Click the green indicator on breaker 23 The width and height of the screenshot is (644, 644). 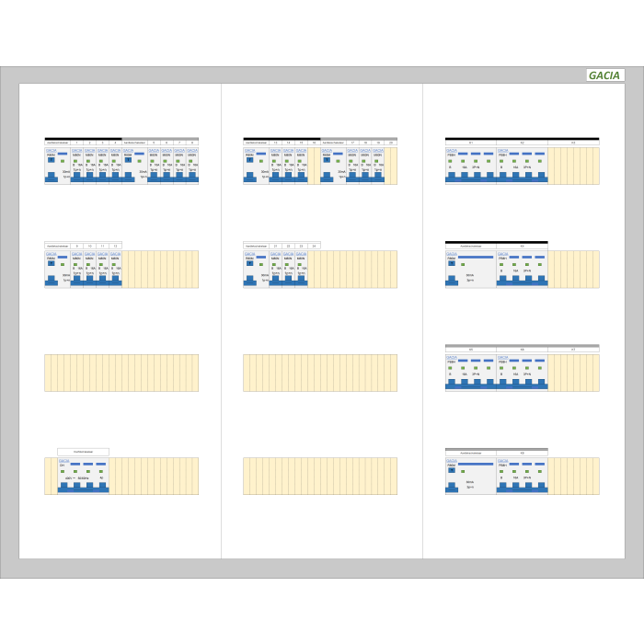[x=301, y=265]
